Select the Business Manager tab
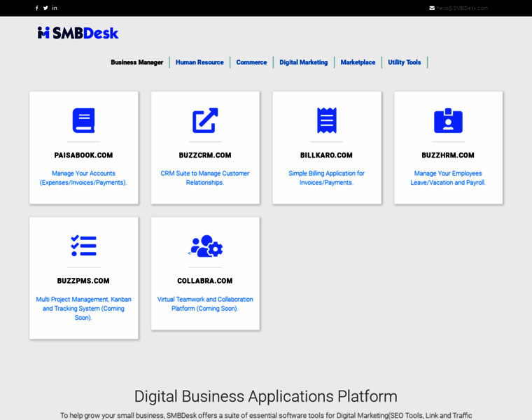This screenshot has height=420, width=532. pyautogui.click(x=137, y=62)
